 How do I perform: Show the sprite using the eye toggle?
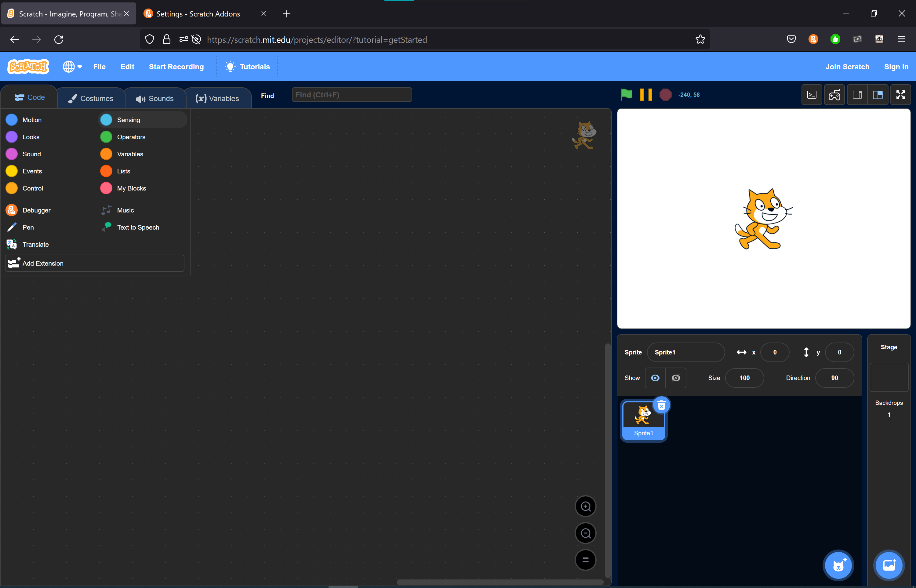click(x=655, y=378)
